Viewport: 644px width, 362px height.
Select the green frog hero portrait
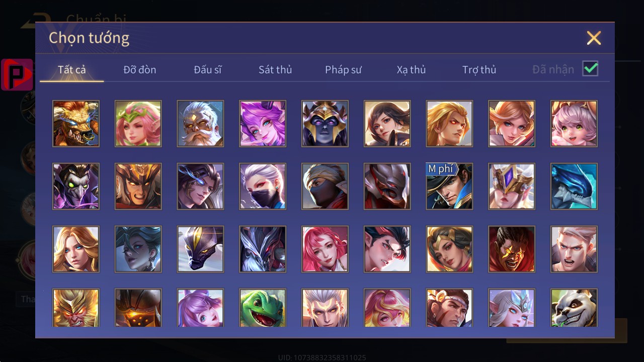point(263,308)
